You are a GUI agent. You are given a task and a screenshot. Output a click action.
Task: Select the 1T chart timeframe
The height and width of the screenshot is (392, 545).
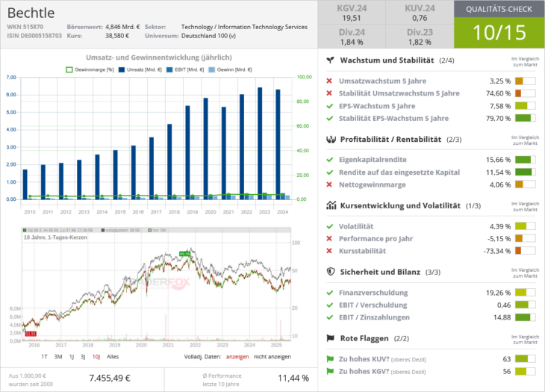[44, 357]
